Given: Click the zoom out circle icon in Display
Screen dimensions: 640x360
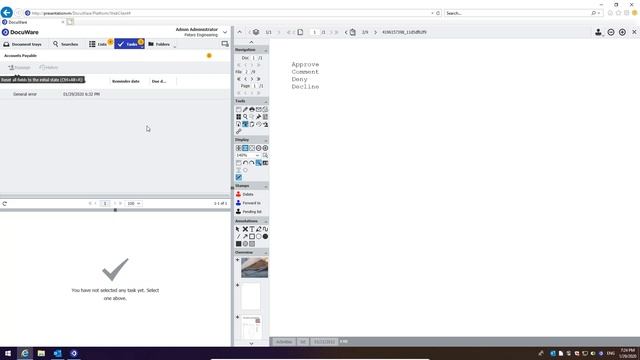Looking at the screenshot, I should 258,148.
